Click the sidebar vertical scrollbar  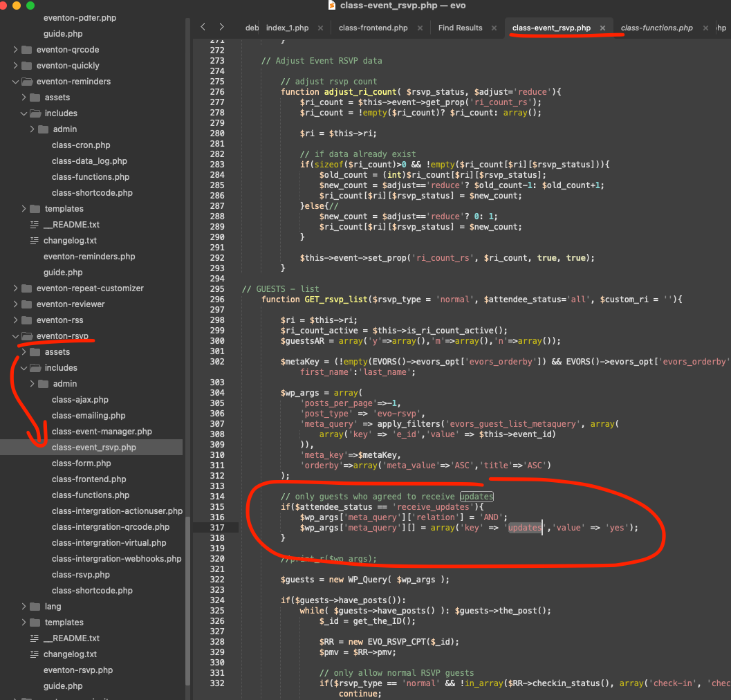click(x=187, y=600)
